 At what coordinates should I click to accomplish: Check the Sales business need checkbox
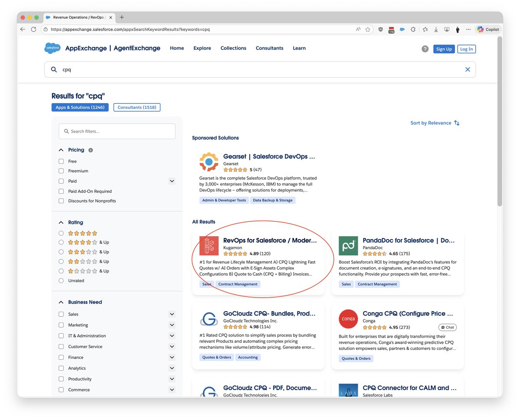tap(61, 314)
